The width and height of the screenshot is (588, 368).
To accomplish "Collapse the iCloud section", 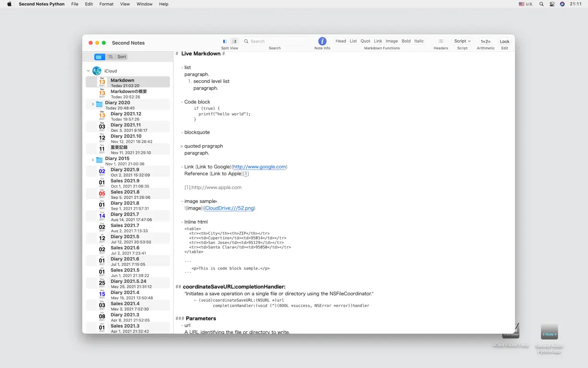I will pyautogui.click(x=88, y=70).
